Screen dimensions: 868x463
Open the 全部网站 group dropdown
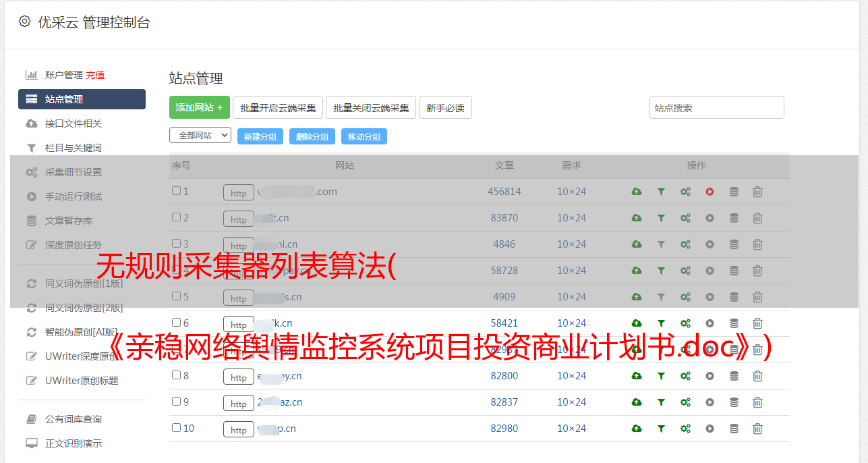point(200,136)
